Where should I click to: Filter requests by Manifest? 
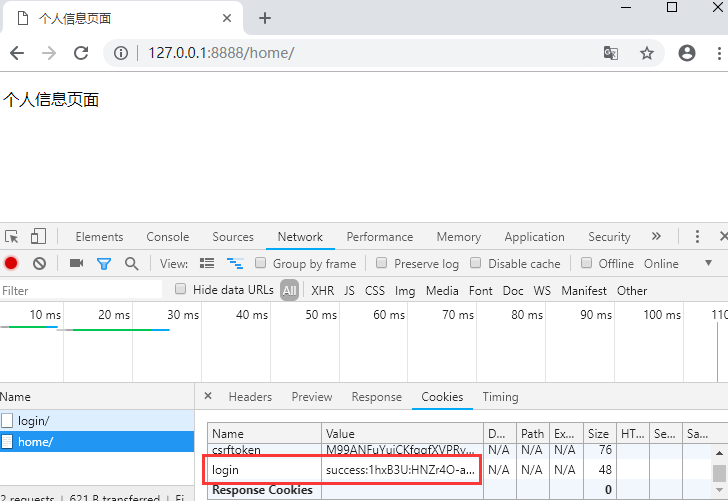point(584,291)
